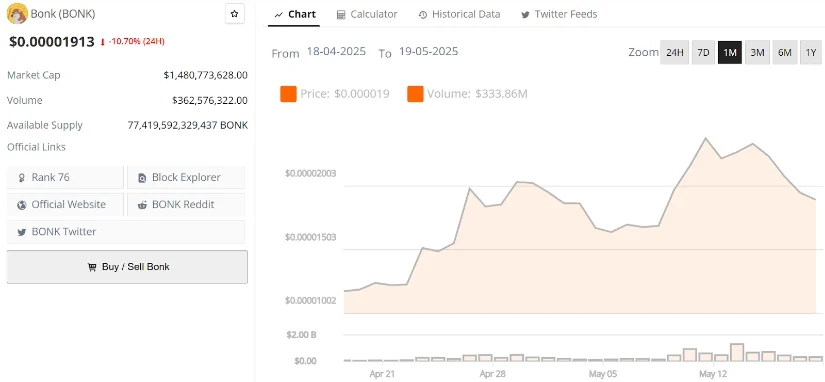Click the Market Cap value $1,480,773,628.00
The width and height of the screenshot is (825, 382).
[205, 75]
